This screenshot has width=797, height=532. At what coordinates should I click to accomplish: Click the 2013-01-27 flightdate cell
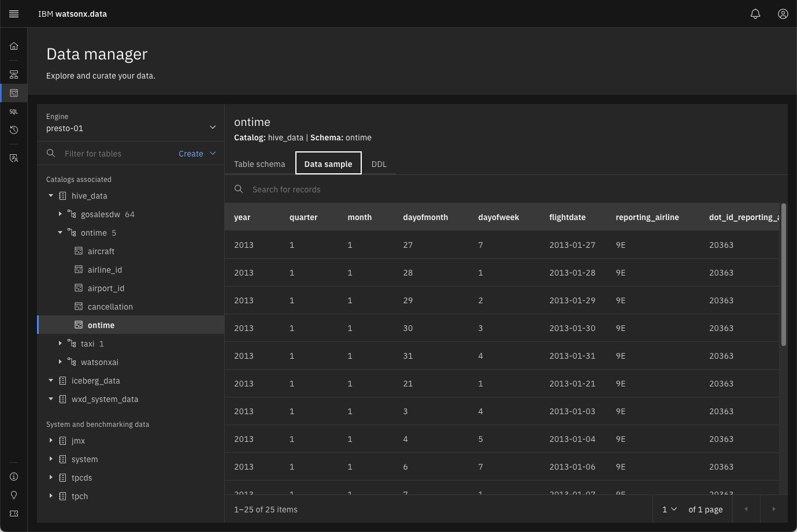click(572, 245)
